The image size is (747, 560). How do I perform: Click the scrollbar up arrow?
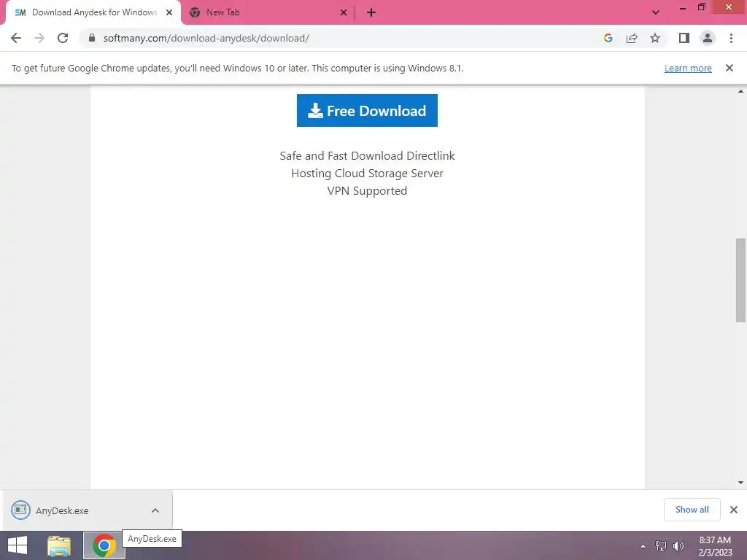(x=741, y=91)
